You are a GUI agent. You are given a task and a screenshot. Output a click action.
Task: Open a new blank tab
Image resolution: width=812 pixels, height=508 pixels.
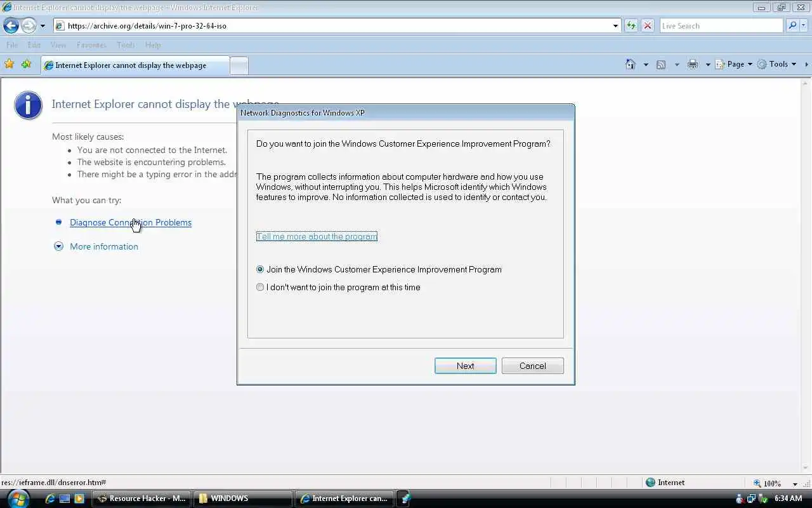pos(239,66)
